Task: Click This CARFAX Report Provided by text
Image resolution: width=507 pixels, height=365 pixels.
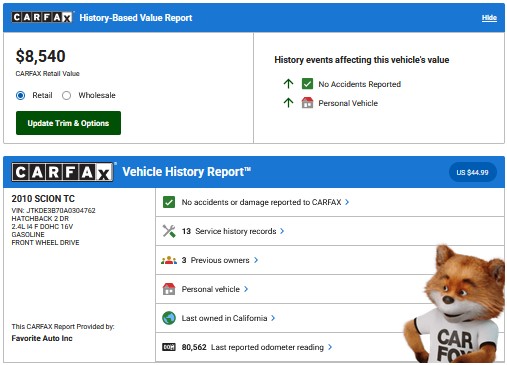Action: click(63, 326)
